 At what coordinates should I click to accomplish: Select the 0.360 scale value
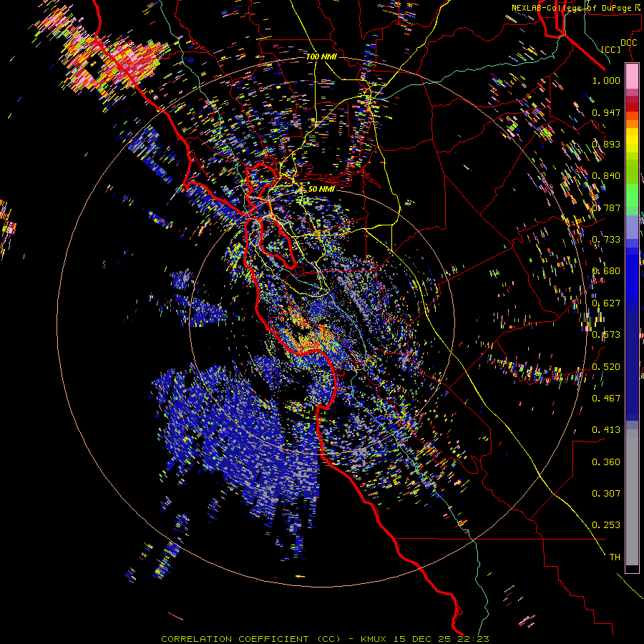606,462
